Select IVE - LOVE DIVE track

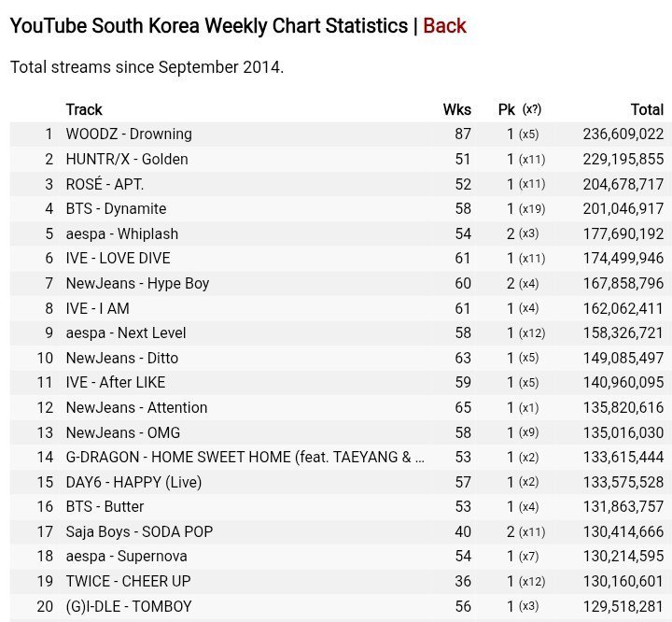[x=119, y=259]
